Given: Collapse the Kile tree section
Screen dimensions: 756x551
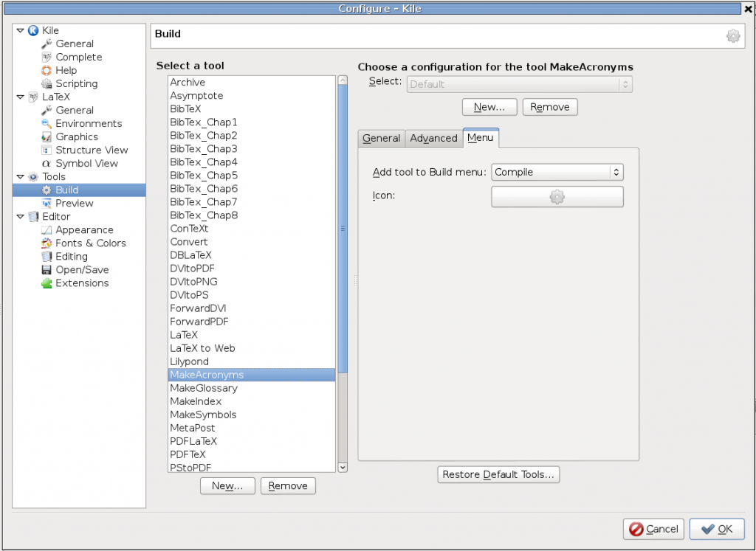Looking at the screenshot, I should pos(20,30).
